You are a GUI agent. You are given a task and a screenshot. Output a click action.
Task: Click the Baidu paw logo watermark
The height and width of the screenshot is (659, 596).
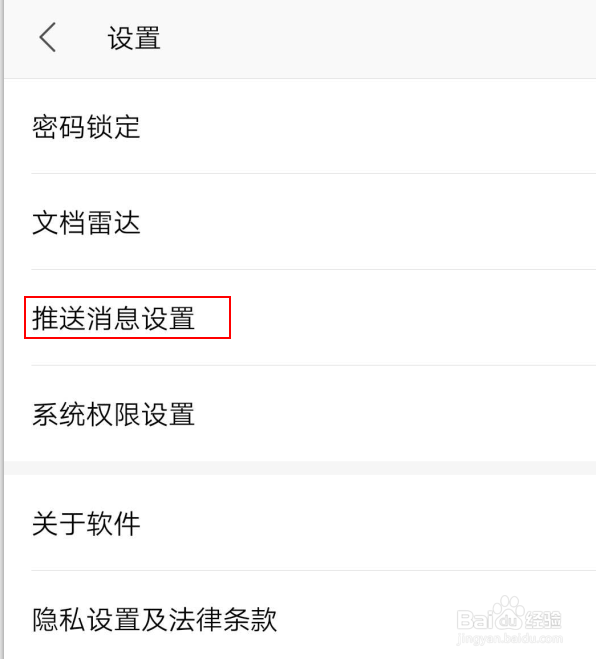(x=510, y=613)
